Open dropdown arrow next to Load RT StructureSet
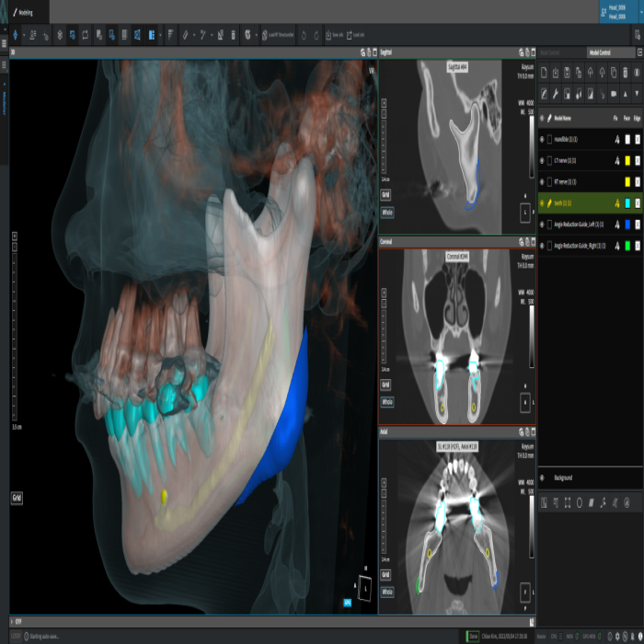Screen dimensions: 644x644 pyautogui.click(x=257, y=35)
